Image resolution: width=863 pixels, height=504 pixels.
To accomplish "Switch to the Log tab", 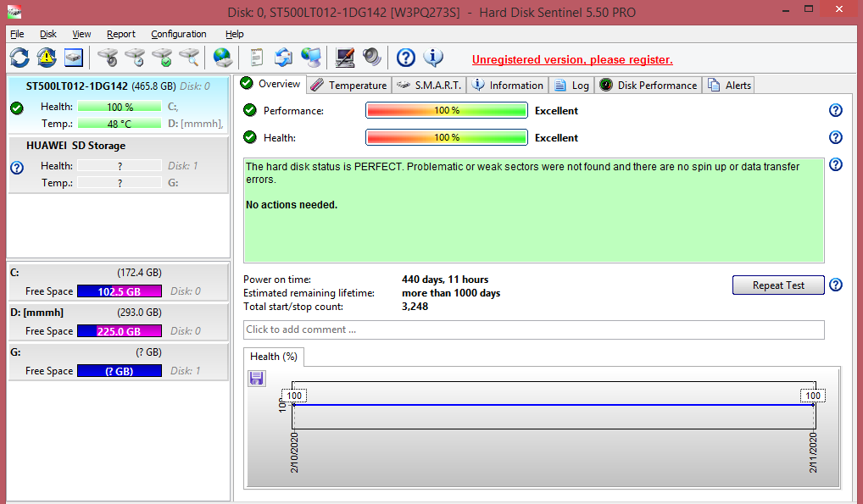I will tap(572, 86).
